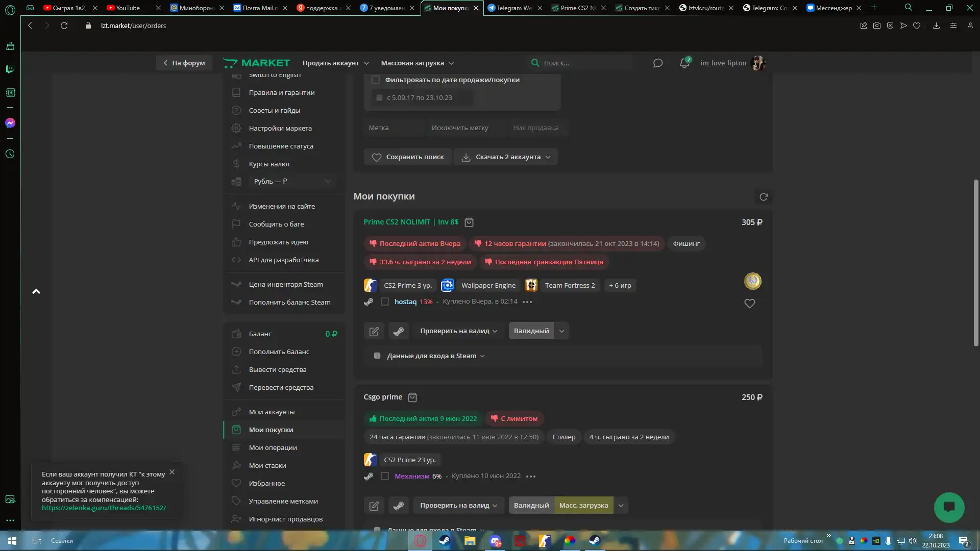Switch to the YouTube browser tab

click(133, 8)
